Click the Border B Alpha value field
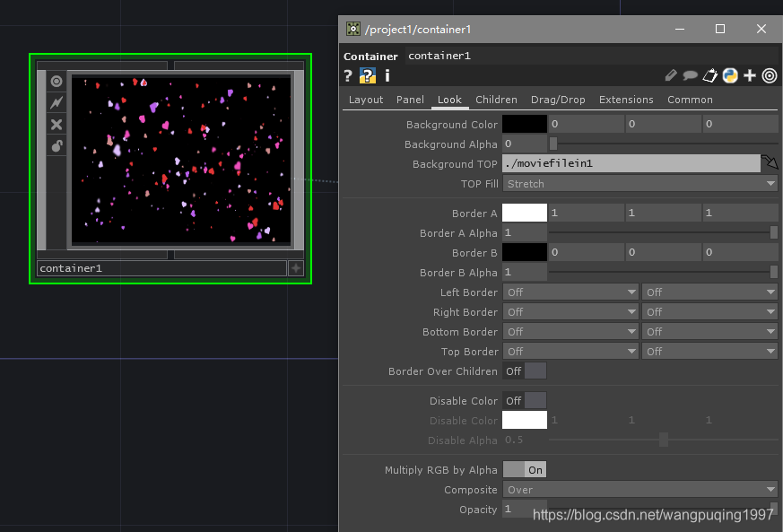Image resolution: width=783 pixels, height=532 pixels. [525, 272]
